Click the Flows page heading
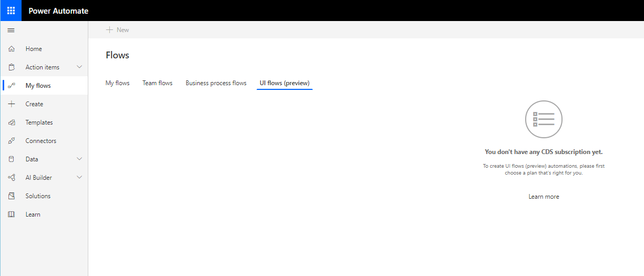The image size is (644, 276). 117,55
